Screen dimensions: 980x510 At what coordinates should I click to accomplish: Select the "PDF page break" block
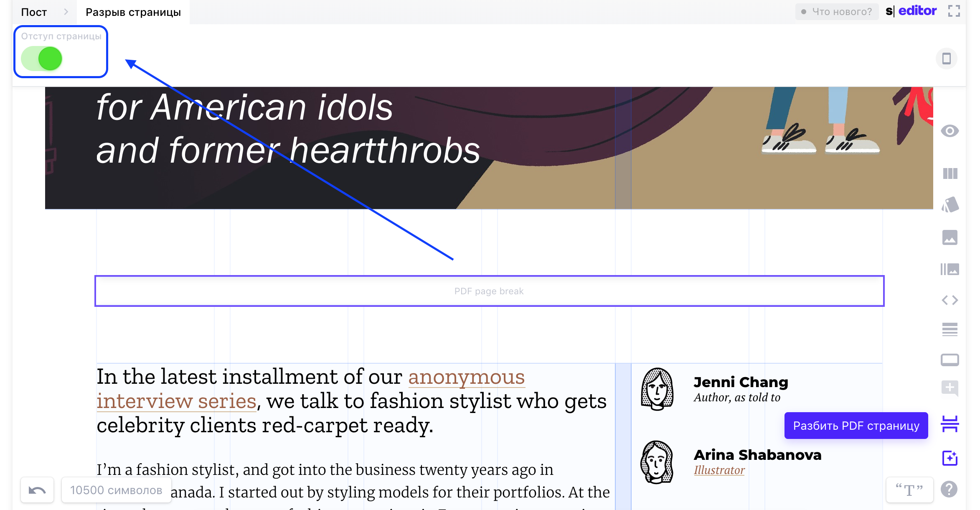[x=489, y=291]
